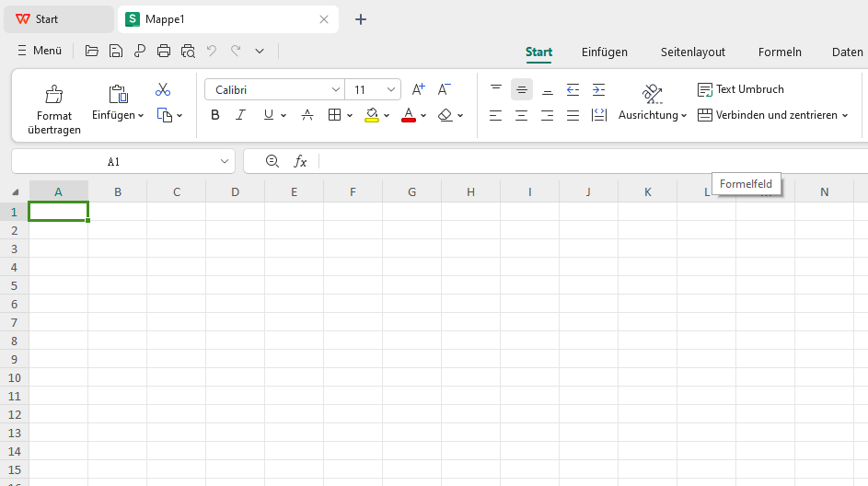Increase indent icon
This screenshot has width=868, height=486.
[x=598, y=89]
